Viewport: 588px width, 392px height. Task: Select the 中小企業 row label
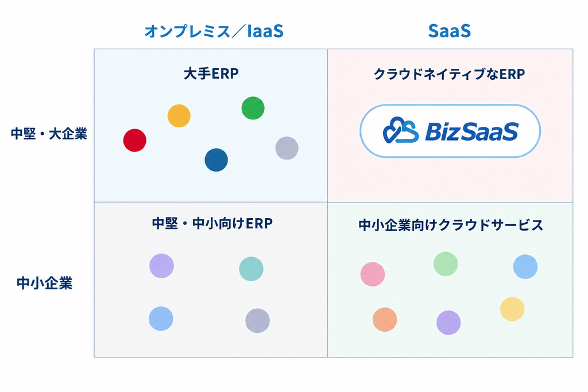click(x=45, y=283)
